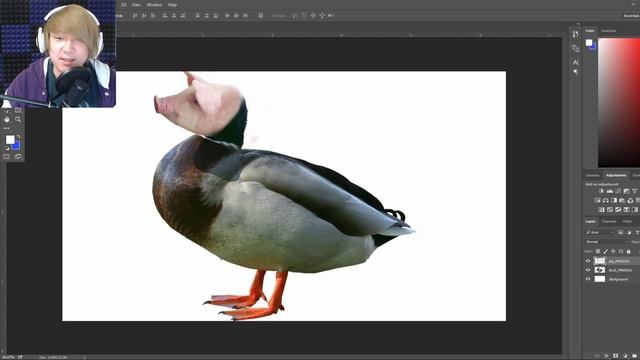This screenshot has width=640, height=360.
Task: Toggle lock transparent pixels
Action: [598, 252]
